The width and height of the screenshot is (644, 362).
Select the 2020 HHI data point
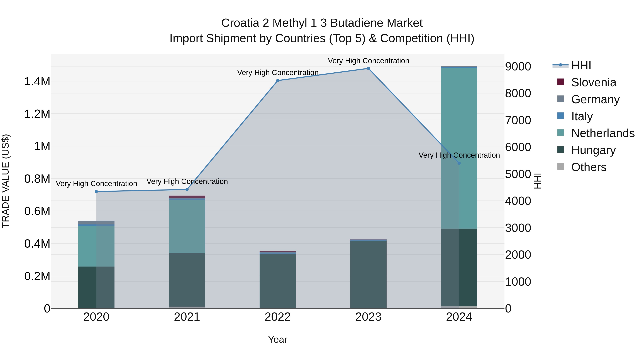coord(96,192)
